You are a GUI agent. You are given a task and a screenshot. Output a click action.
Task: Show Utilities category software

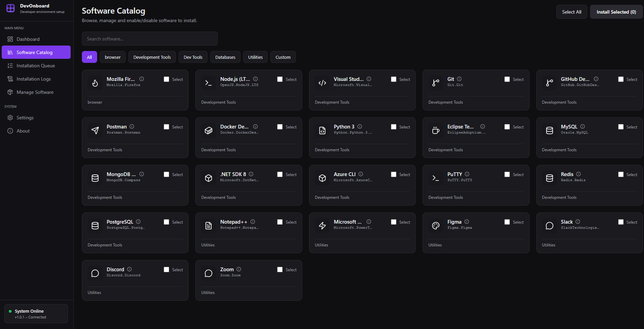[x=255, y=57]
